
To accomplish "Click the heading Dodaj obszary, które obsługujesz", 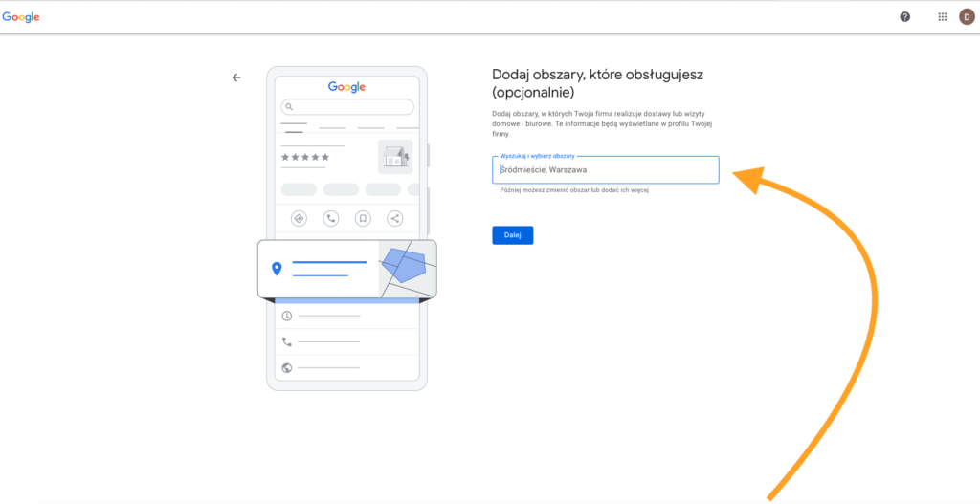I will pyautogui.click(x=598, y=83).
